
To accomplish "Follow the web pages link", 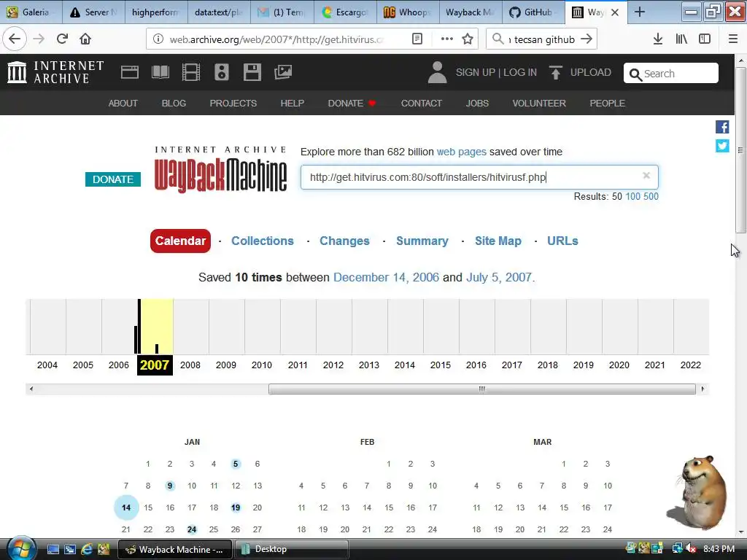I will 461,152.
